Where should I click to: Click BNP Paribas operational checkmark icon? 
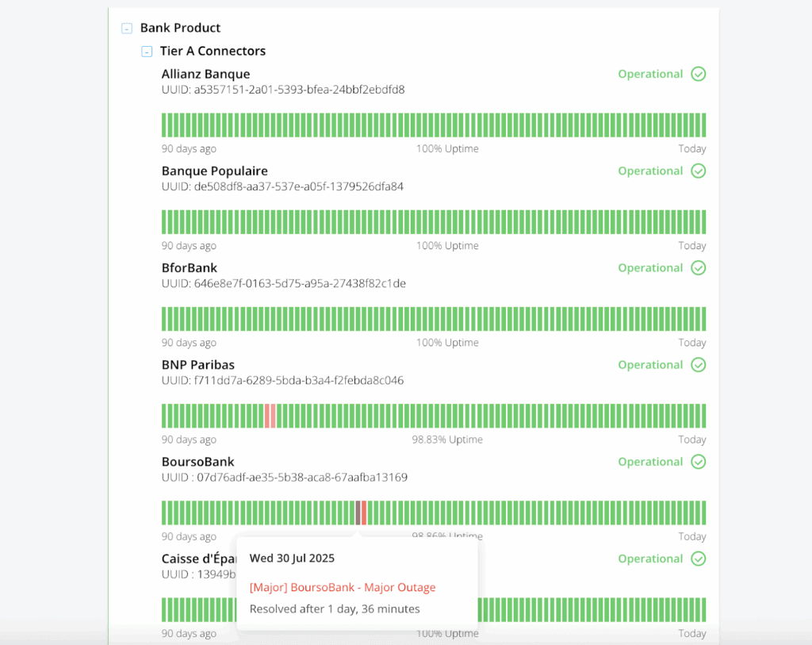coord(698,365)
